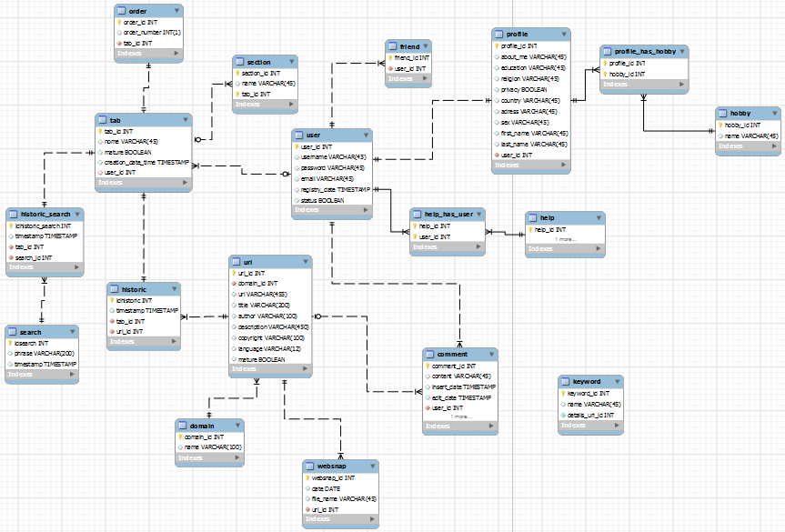Collapse the tab table using its header arrow
785x532 pixels.
click(186, 120)
